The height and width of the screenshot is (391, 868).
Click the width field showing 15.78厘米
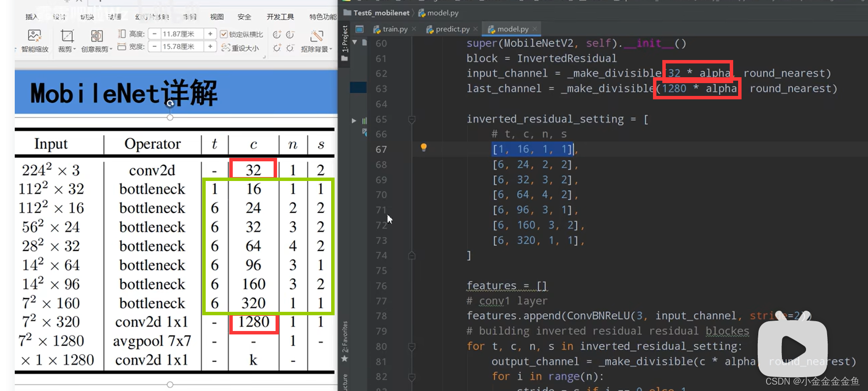point(182,47)
